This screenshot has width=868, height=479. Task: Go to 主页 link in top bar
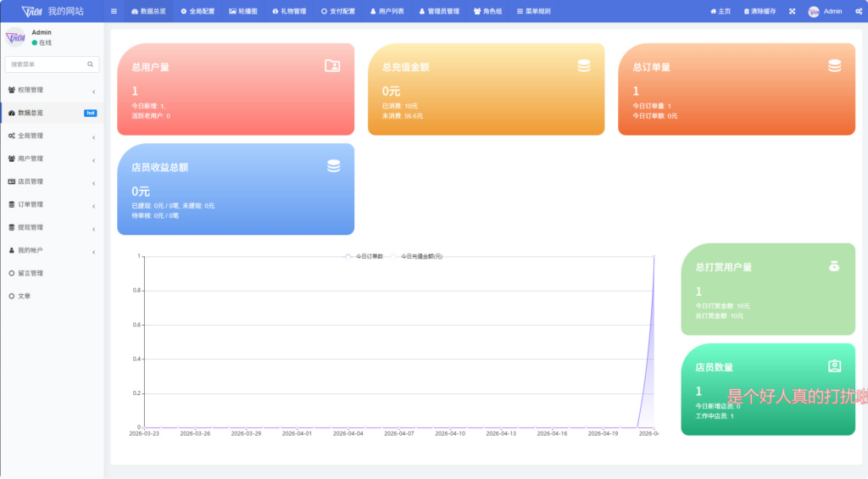pyautogui.click(x=721, y=11)
